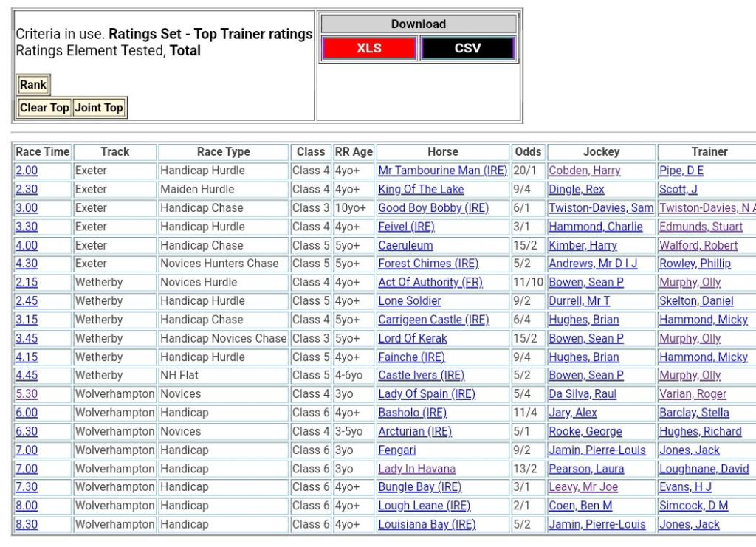Open the 8.30 race time link

[27, 525]
